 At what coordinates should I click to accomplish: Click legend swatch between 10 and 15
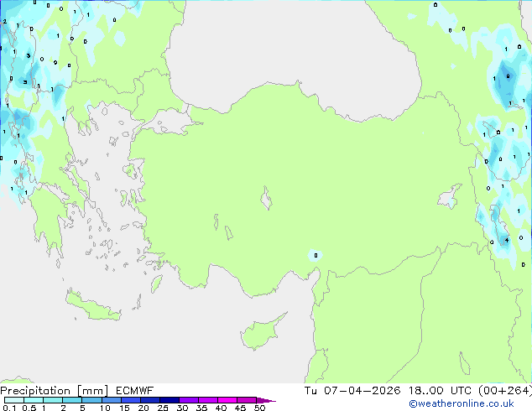click(x=112, y=400)
